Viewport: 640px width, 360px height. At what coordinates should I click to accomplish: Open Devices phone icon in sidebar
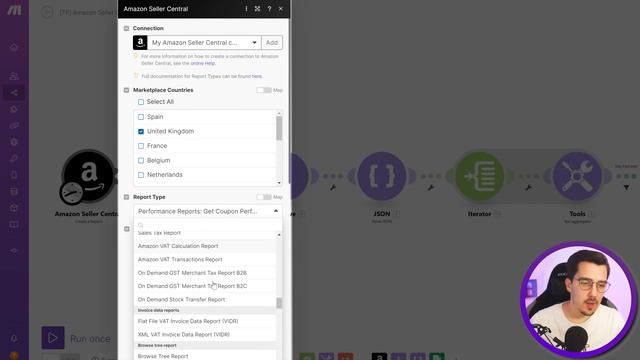pyautogui.click(x=14, y=175)
